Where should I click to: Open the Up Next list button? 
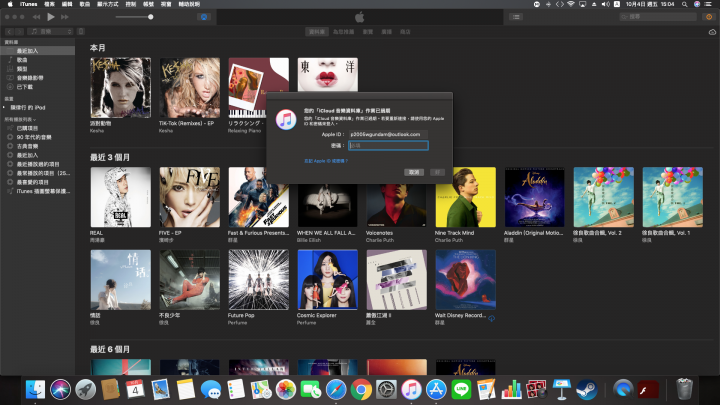(x=516, y=17)
